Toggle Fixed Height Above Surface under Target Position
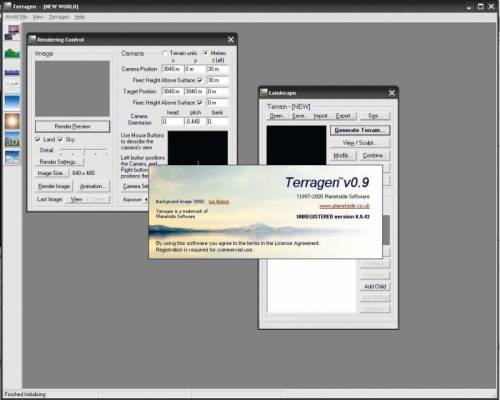This screenshot has width=500, height=400. (200, 102)
